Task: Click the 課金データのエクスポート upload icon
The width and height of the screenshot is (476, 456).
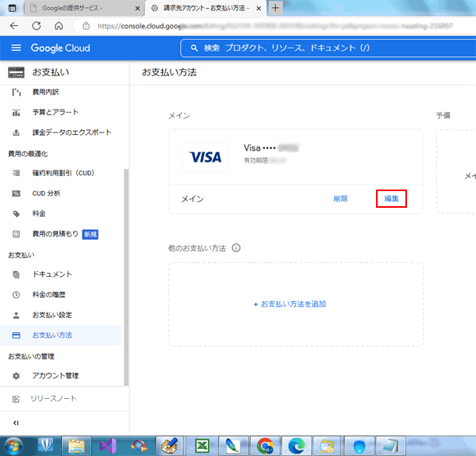Action: pyautogui.click(x=16, y=132)
